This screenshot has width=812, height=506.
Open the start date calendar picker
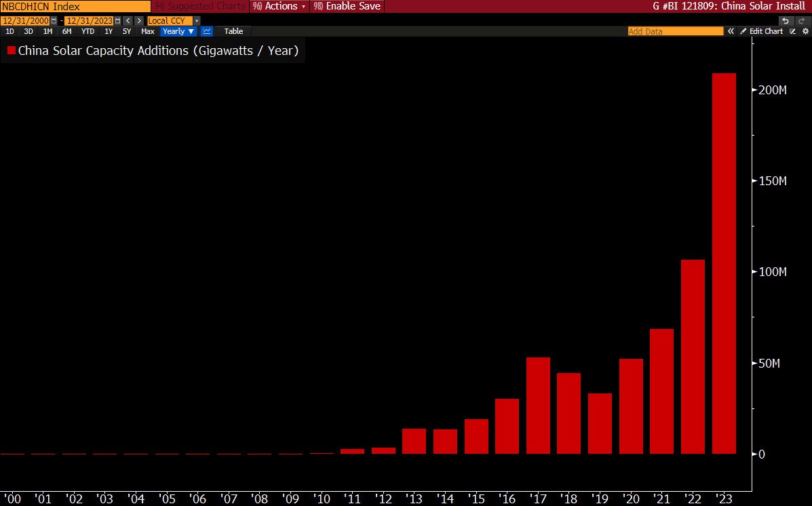coord(54,21)
